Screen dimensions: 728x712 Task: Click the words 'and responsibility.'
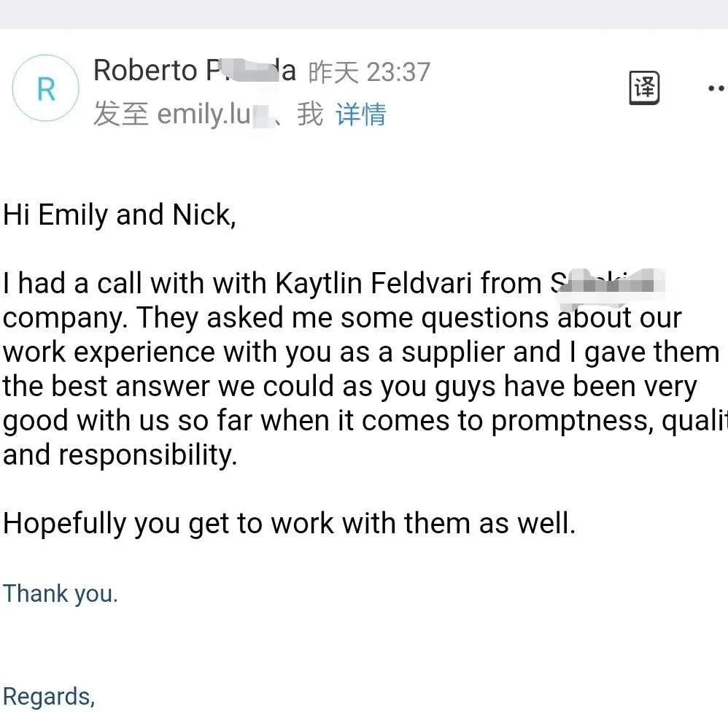[x=120, y=455]
